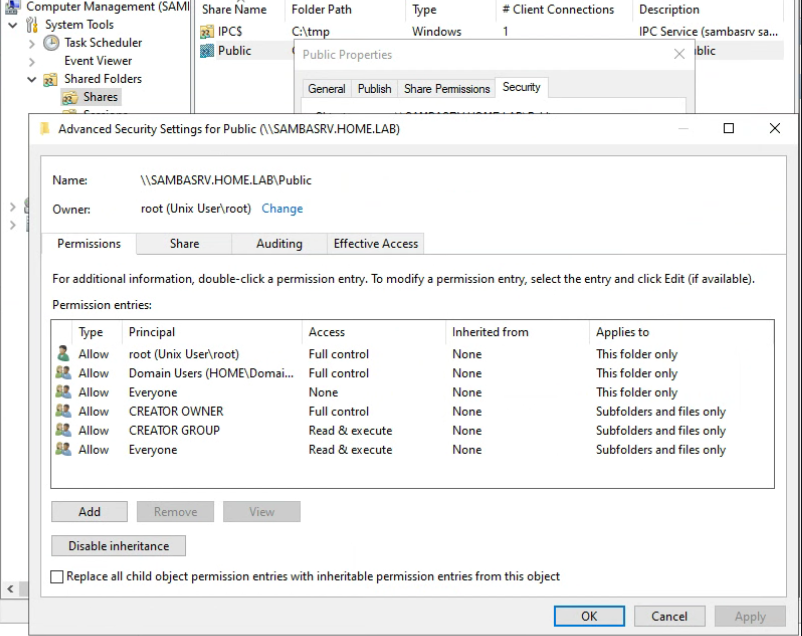Screen dimensions: 802x636
Task: Click the IPC$ share icon
Action: tap(207, 32)
